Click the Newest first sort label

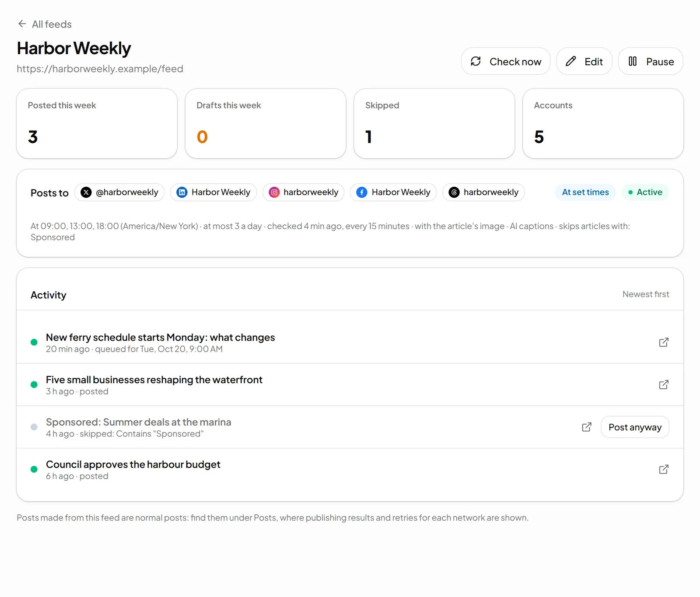click(x=646, y=294)
